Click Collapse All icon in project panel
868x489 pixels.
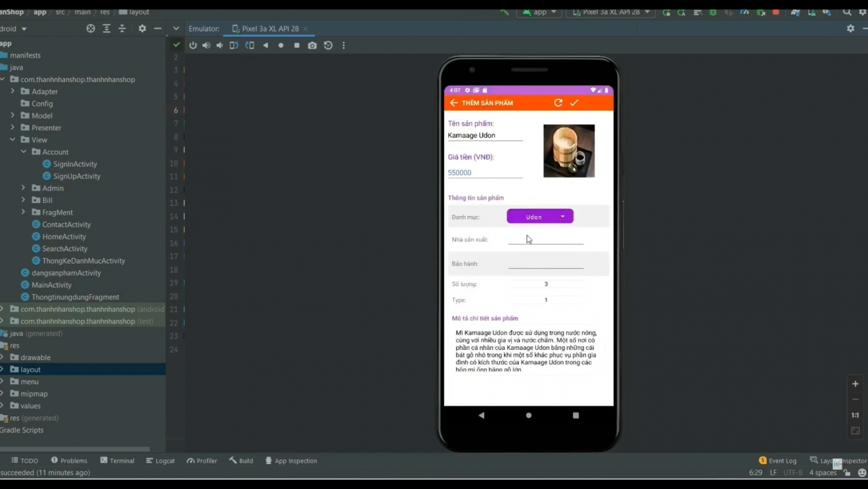tap(122, 29)
